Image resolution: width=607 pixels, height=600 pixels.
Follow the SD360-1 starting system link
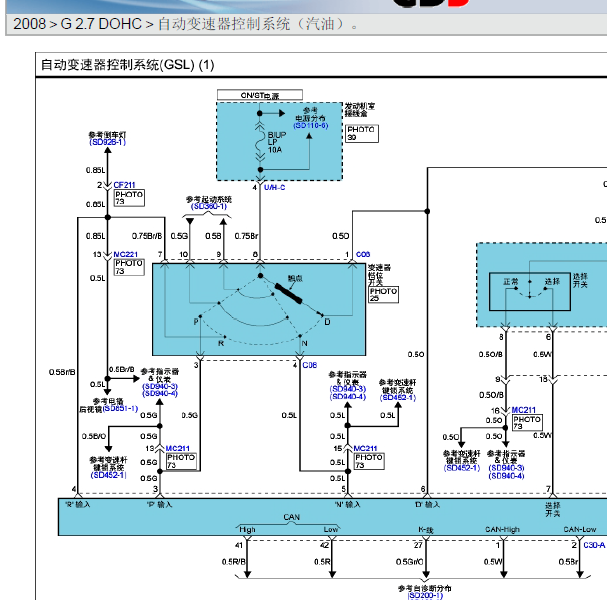click(x=209, y=206)
